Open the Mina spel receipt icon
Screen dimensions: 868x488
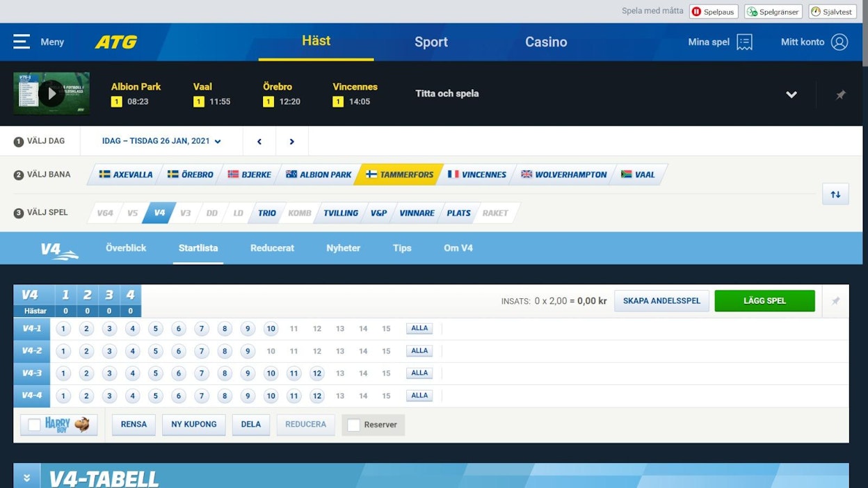744,42
